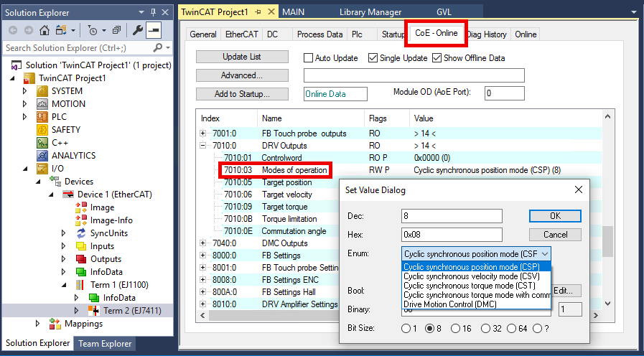This screenshot has width=644, height=356.
Task: Select the SYSTEM node icon
Action: [x=42, y=91]
